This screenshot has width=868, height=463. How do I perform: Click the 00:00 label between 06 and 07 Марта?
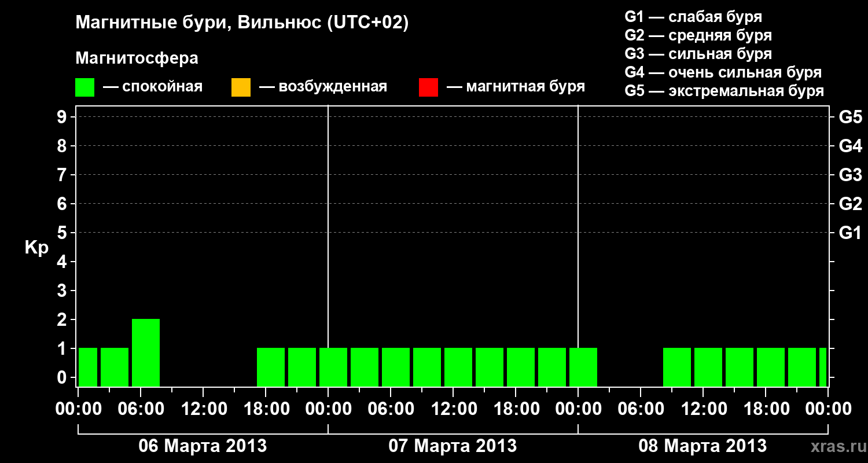[328, 409]
